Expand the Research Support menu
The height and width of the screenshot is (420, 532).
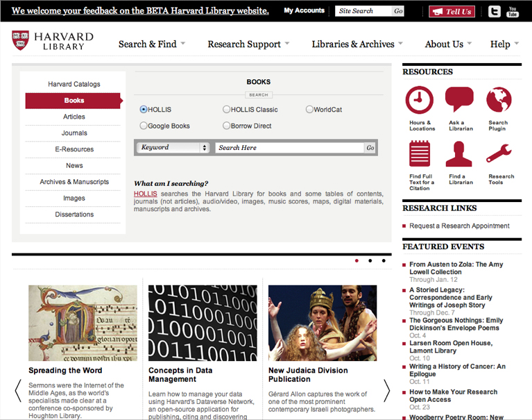(248, 44)
